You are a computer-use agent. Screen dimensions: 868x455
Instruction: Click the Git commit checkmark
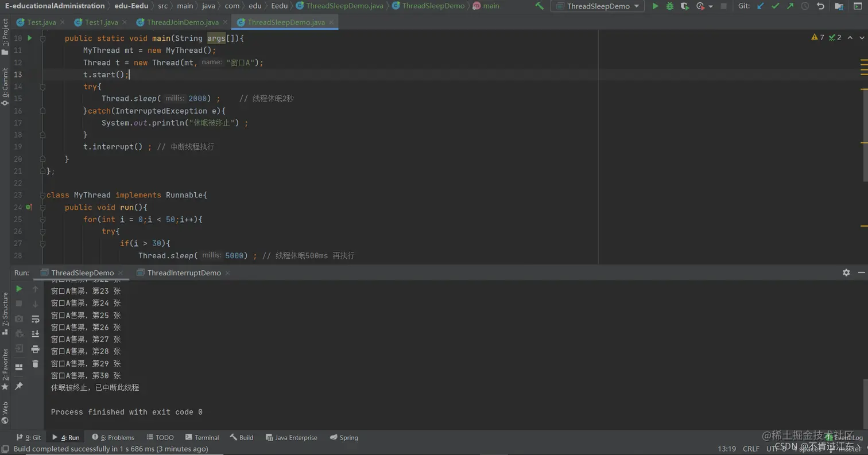coord(776,6)
